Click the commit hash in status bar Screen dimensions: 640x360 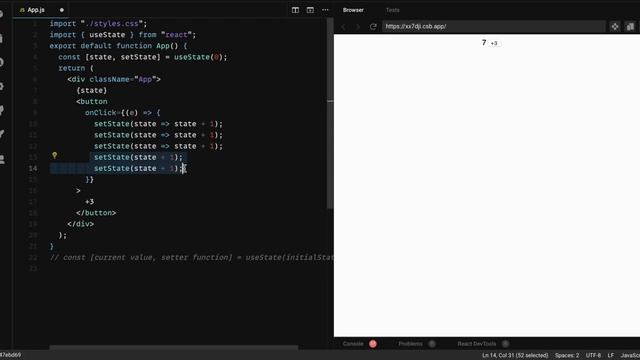pyautogui.click(x=11, y=355)
